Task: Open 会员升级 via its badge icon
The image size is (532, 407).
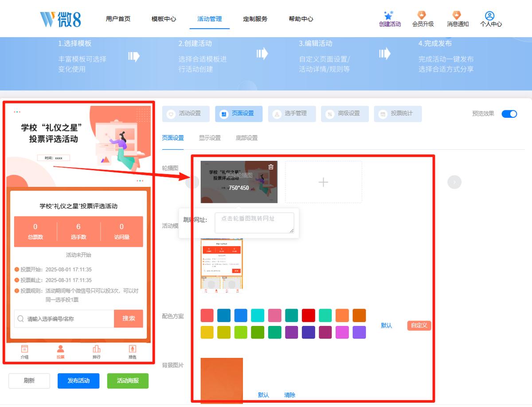Action: pyautogui.click(x=422, y=16)
